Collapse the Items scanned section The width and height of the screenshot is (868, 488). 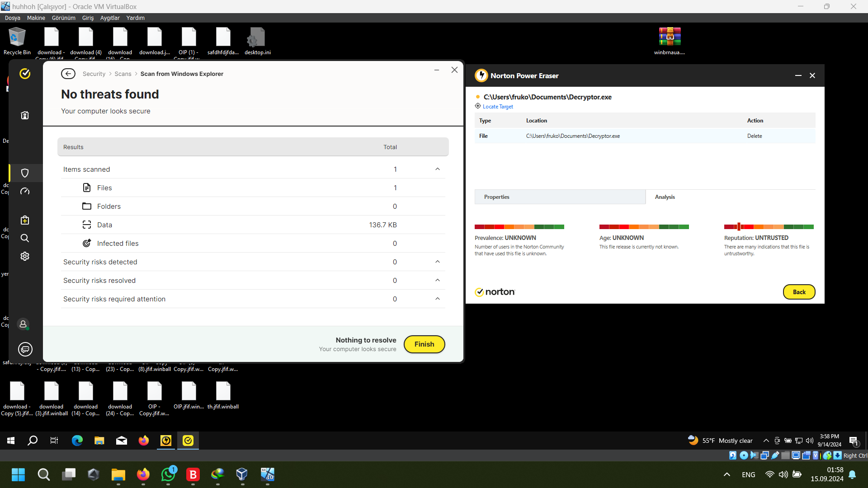coord(438,169)
